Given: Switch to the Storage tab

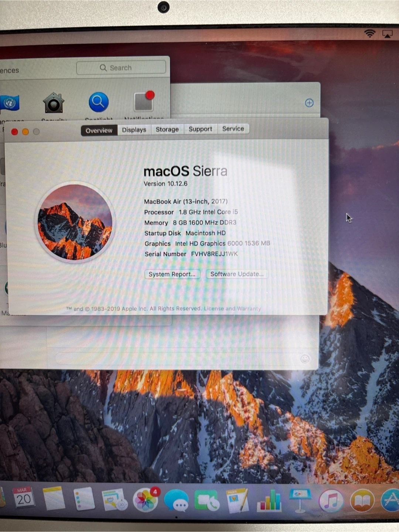Looking at the screenshot, I should (167, 129).
